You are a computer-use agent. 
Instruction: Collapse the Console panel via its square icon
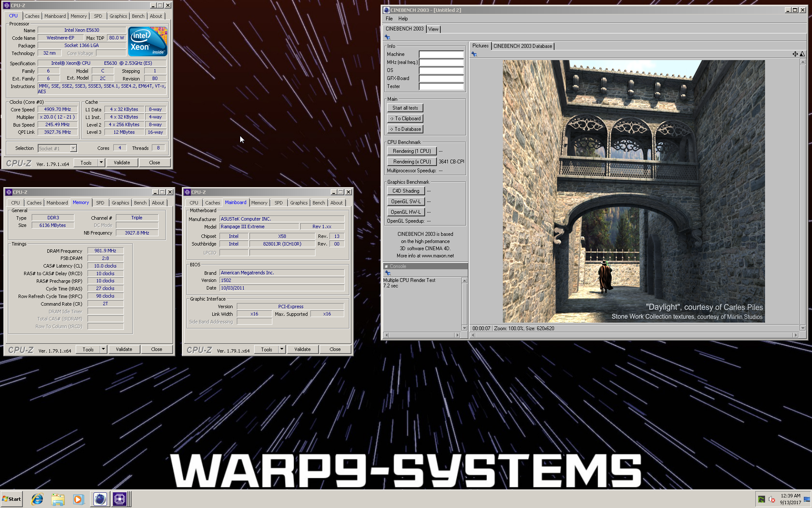pos(386,266)
